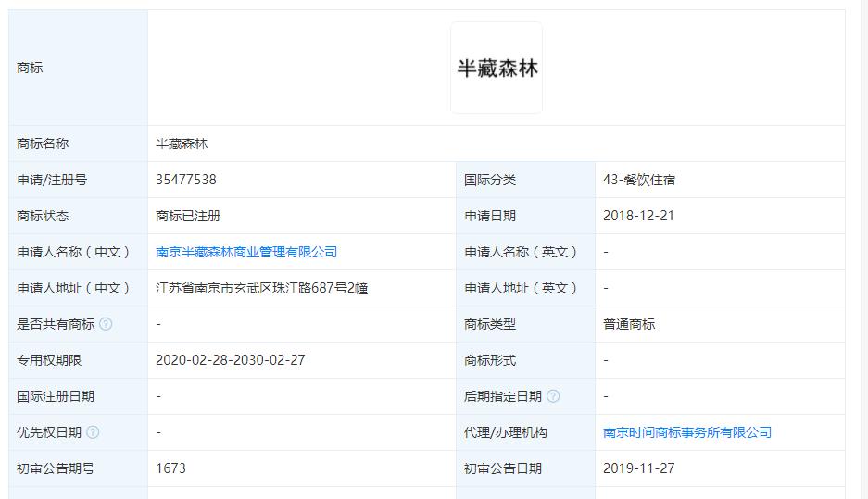Open applicant link 南京半藏森林商业管理有限公司
This screenshot has height=499, width=868.
(246, 252)
